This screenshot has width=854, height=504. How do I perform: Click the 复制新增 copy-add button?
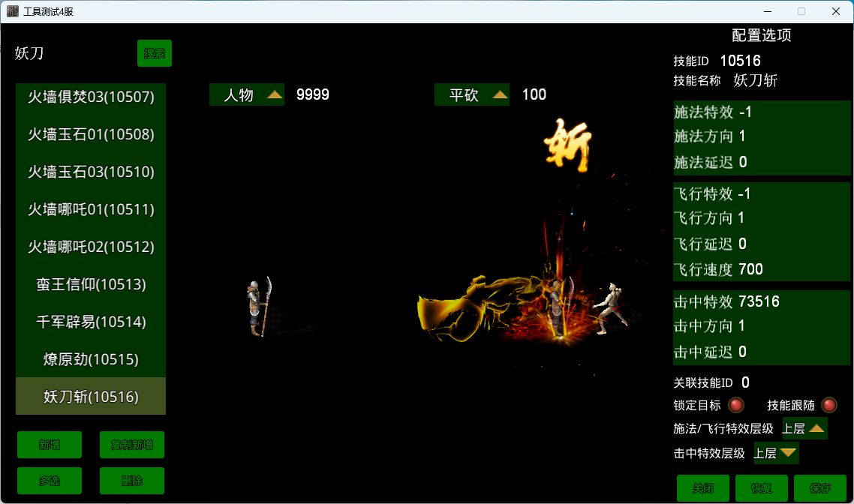132,445
